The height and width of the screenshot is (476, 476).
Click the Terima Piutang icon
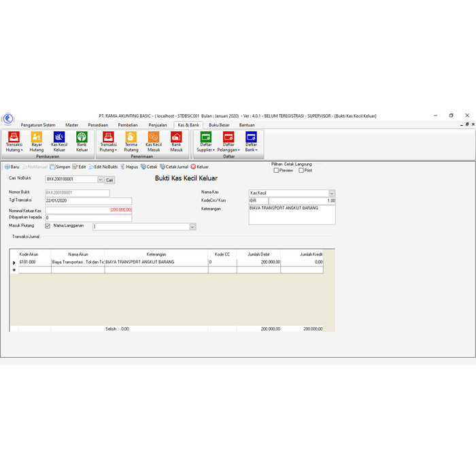[x=131, y=141]
